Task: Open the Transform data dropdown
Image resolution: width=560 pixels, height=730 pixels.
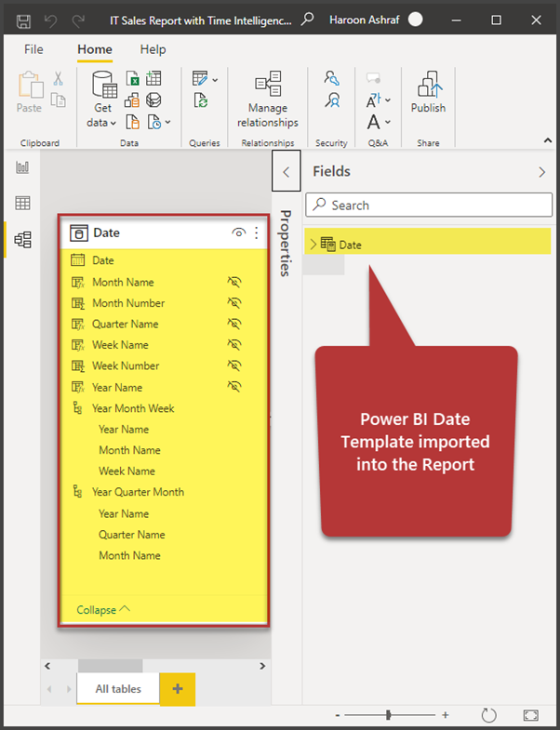Action: click(215, 80)
